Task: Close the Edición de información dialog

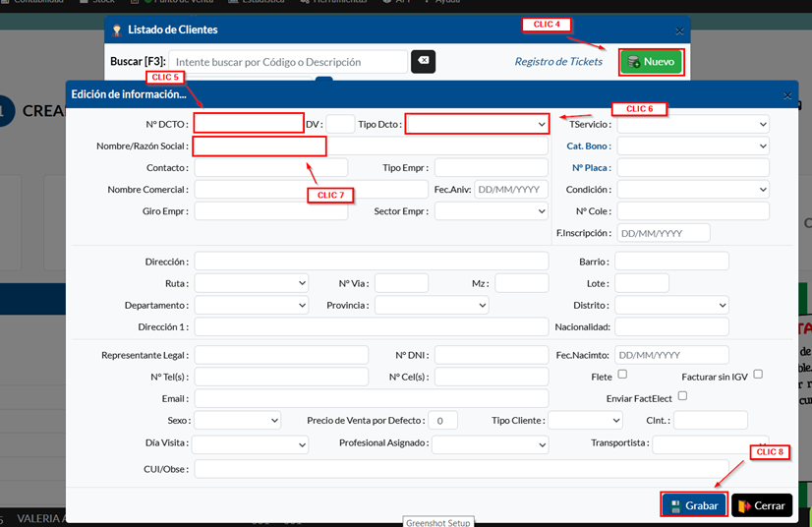Action: point(786,95)
